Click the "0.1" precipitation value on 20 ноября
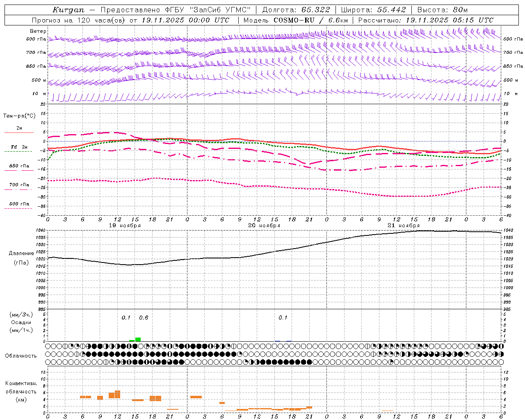Image resolution: width=525 pixels, height=420 pixels. click(x=283, y=317)
